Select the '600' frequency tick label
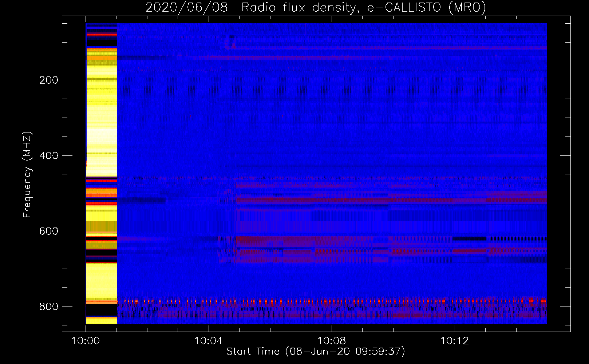Image resolution: width=589 pixels, height=364 pixels. click(x=48, y=232)
